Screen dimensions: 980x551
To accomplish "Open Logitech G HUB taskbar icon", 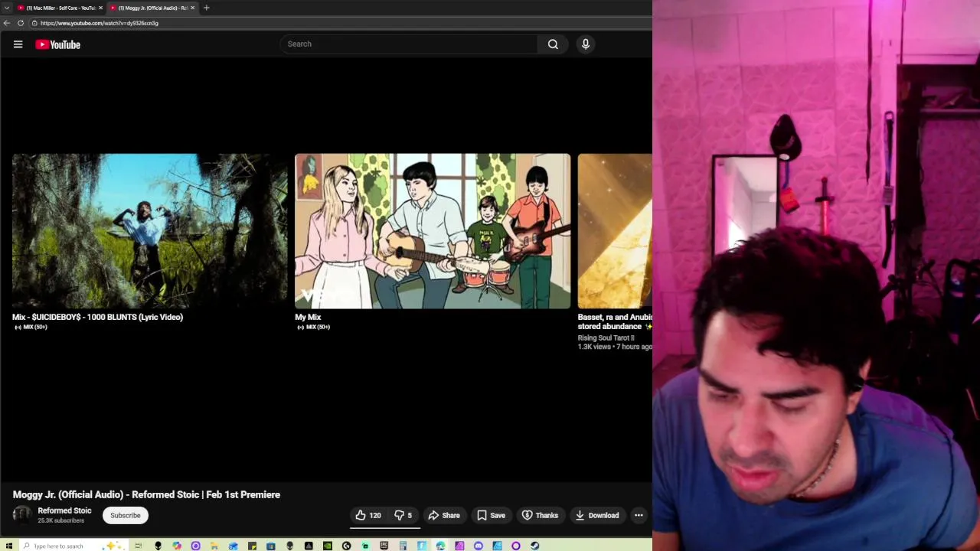I will click(x=346, y=546).
